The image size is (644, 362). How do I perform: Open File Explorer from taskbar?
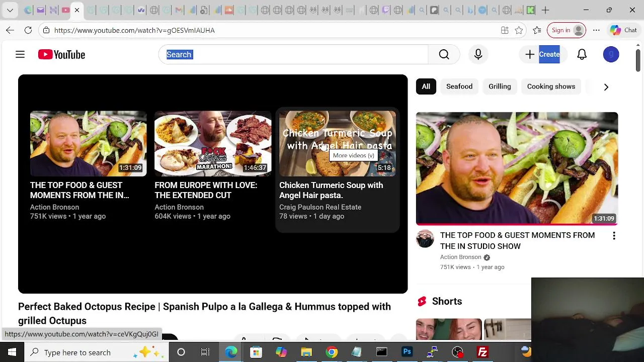pos(306,352)
